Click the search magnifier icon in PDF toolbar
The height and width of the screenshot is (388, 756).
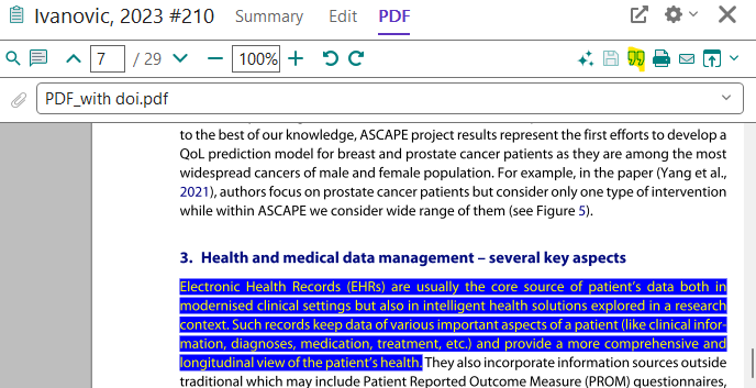13,59
